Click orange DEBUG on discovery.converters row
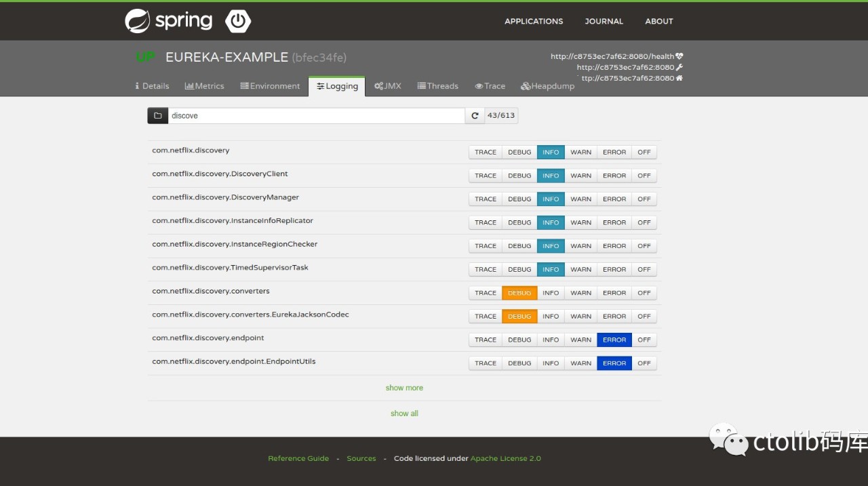 coord(519,293)
